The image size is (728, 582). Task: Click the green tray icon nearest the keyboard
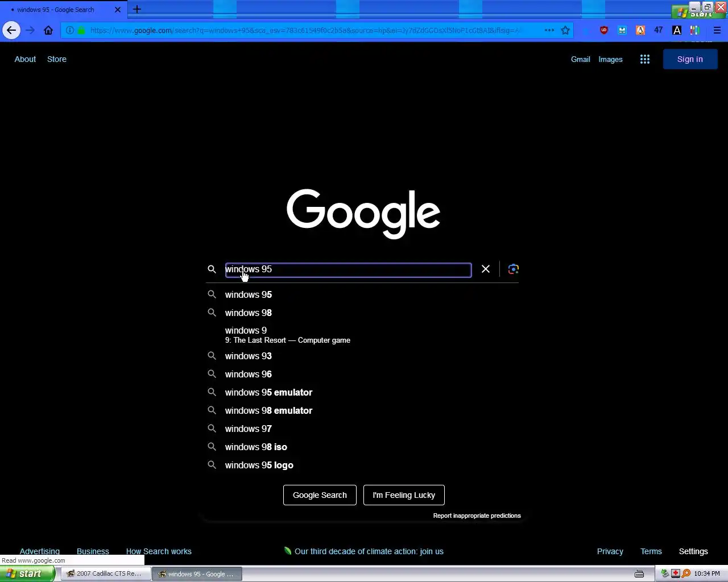coord(665,573)
